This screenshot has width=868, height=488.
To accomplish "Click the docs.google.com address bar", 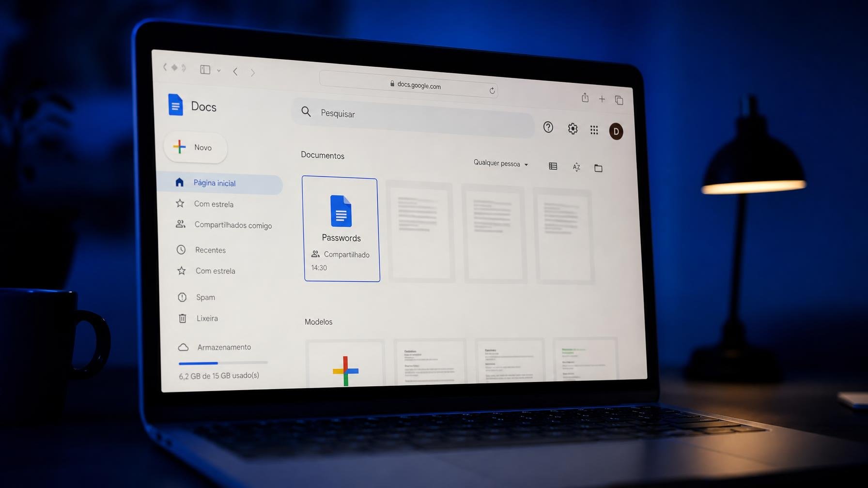I will click(408, 85).
